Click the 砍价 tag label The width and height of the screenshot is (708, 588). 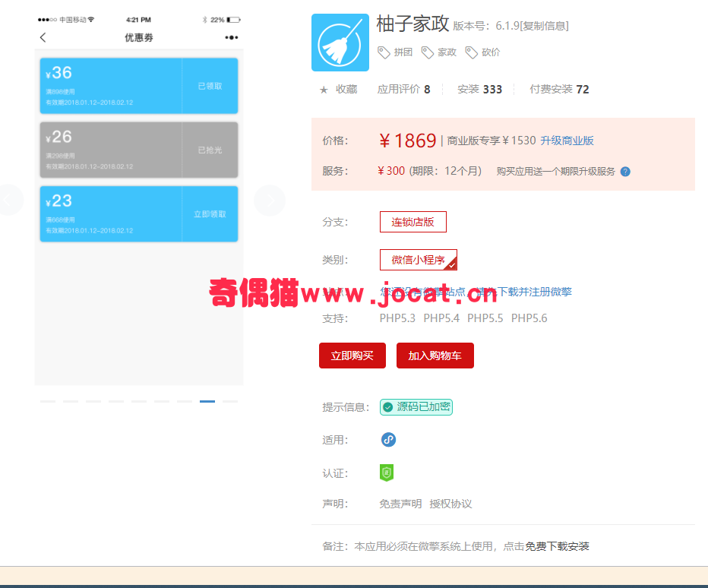(491, 52)
